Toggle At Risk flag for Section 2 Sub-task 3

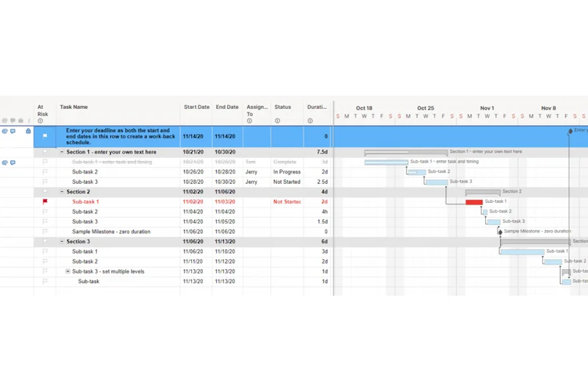pyautogui.click(x=45, y=221)
